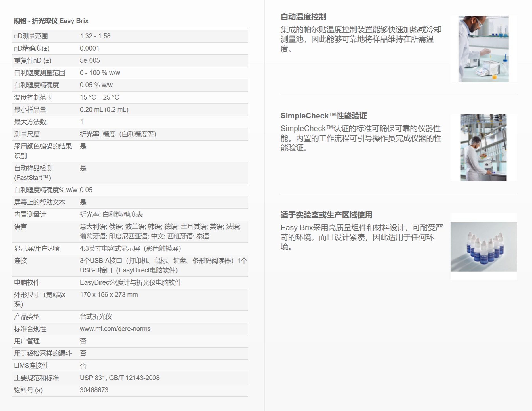Click the lab scientist image beside 自动温度控制
The height and width of the screenshot is (411, 532).
pos(483,49)
